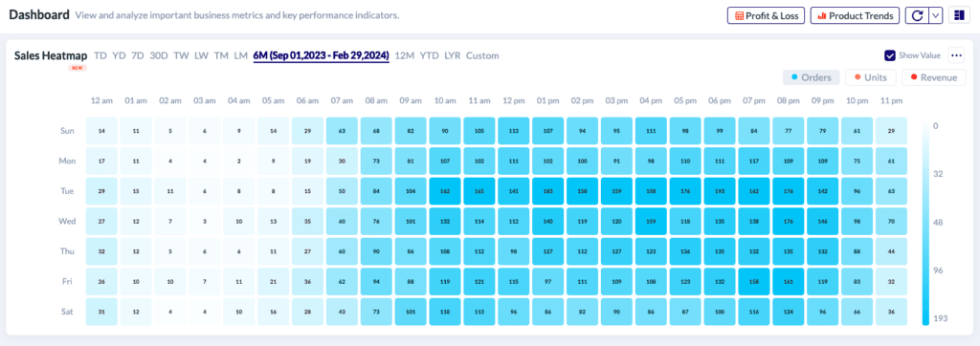
Task: Click the Wed 03 am cell showing 3
Action: click(x=205, y=221)
